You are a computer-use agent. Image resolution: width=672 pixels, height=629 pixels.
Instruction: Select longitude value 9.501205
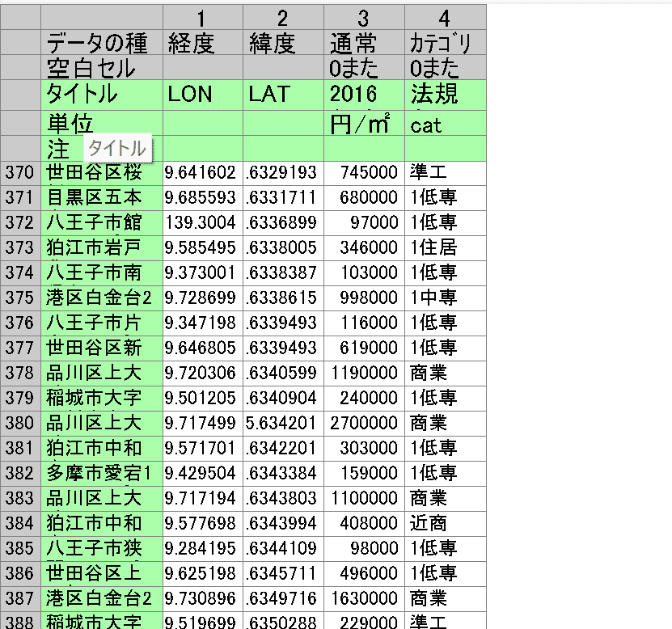(203, 399)
